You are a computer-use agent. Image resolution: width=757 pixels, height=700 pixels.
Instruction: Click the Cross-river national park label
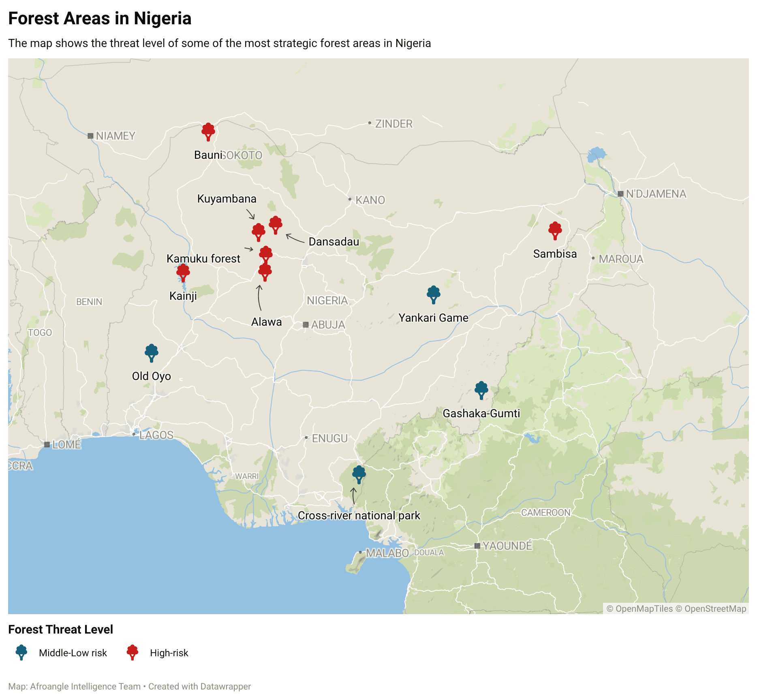click(359, 516)
